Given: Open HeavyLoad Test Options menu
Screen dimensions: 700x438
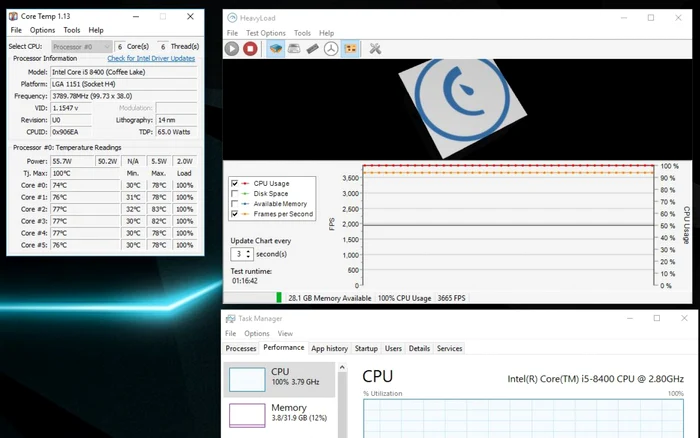Looking at the screenshot, I should pos(266,33).
